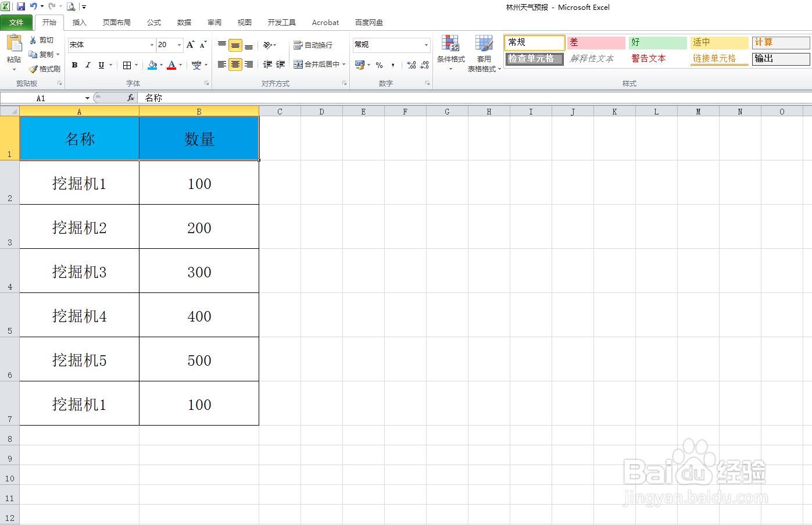
Task: Toggle bold formatting
Action: [74, 65]
